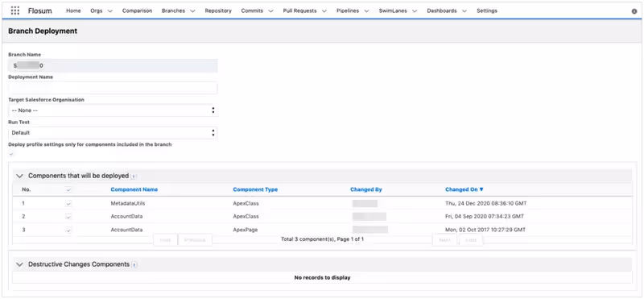Collapse the Destructive Changes Components section
This screenshot has height=299, width=644.
pyautogui.click(x=19, y=264)
